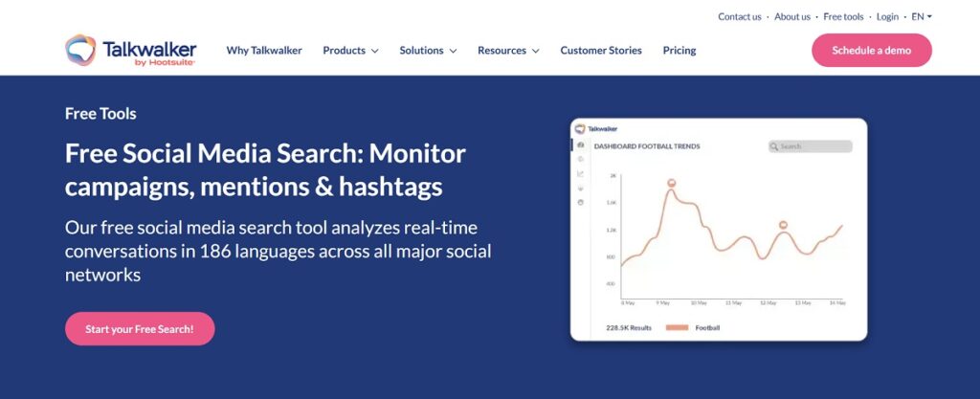Image resolution: width=980 pixels, height=399 pixels.
Task: Click the line chart icon in dashboard sidebar
Action: pos(580,173)
